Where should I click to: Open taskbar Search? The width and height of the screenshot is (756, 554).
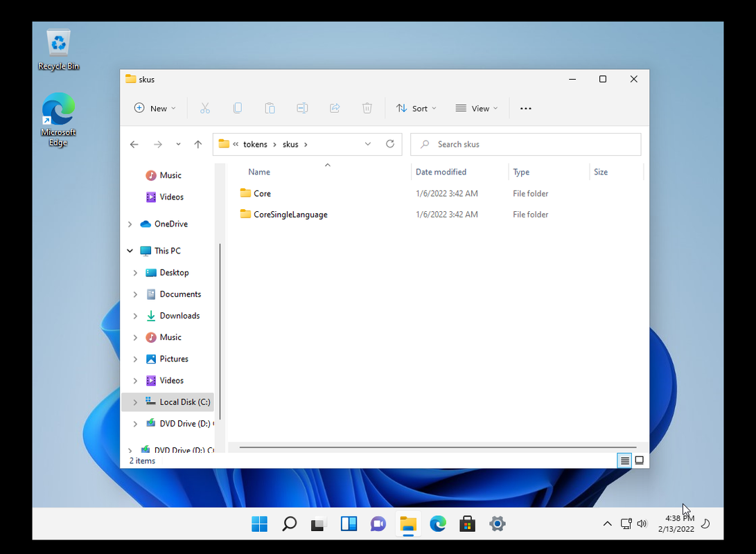click(x=289, y=524)
